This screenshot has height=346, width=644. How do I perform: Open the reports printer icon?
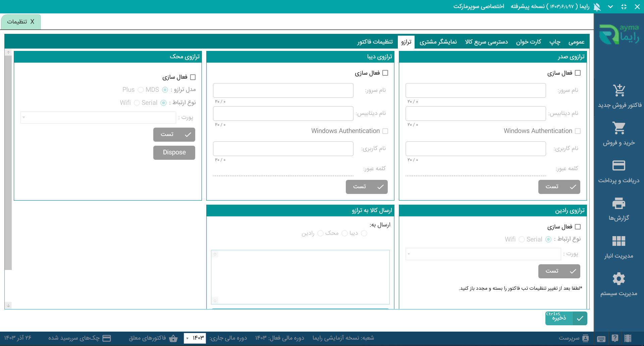click(619, 203)
